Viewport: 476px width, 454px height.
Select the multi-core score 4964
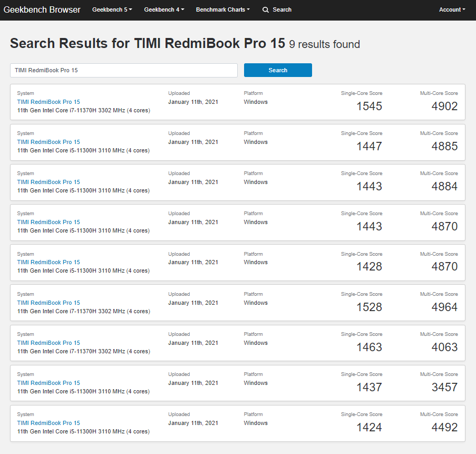pos(444,307)
